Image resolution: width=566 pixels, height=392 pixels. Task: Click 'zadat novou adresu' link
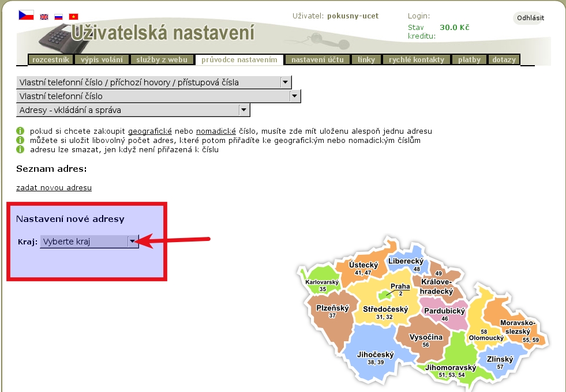pyautogui.click(x=54, y=187)
